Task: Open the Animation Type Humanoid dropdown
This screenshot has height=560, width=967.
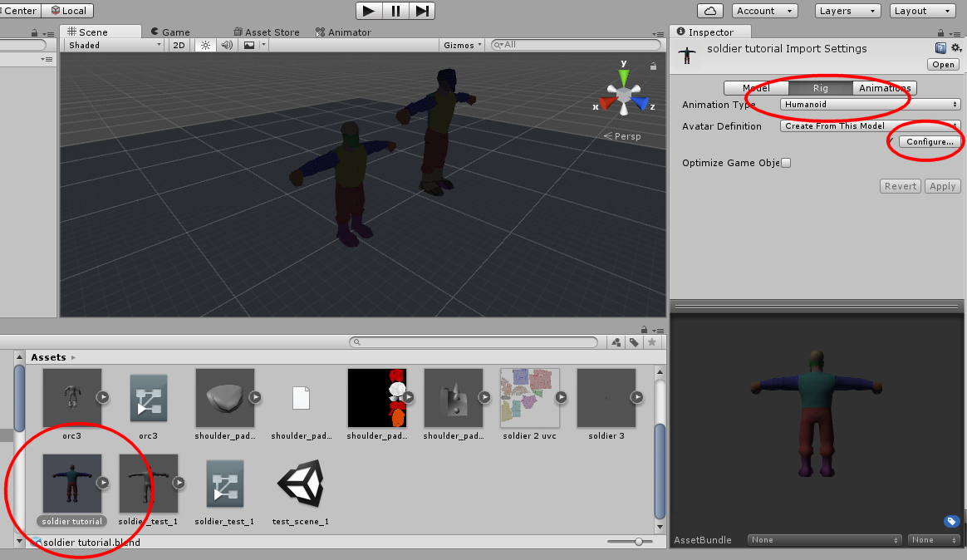Action: click(x=870, y=104)
